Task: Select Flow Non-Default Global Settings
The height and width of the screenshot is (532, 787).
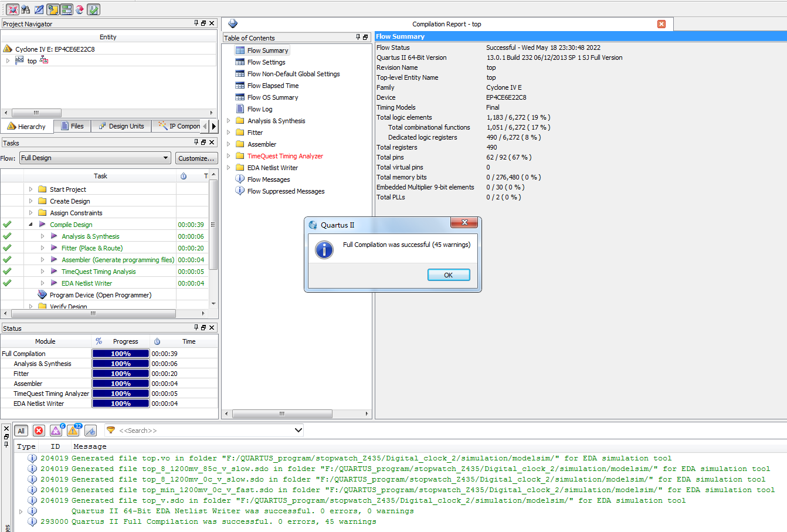Action: tap(293, 74)
